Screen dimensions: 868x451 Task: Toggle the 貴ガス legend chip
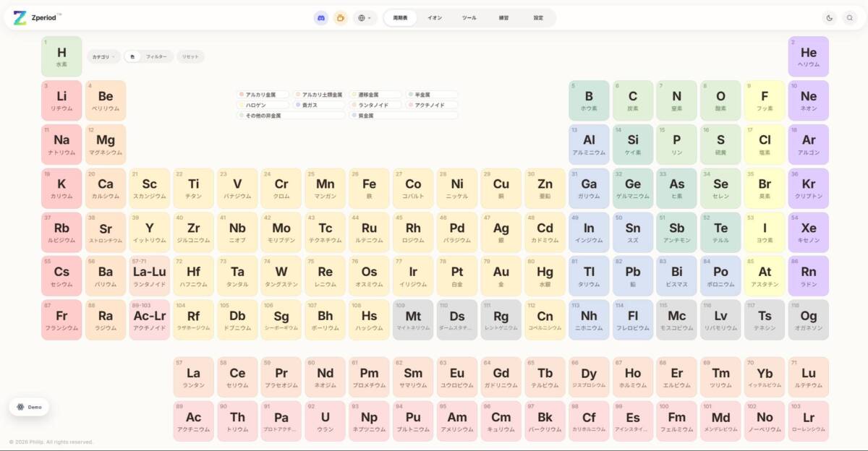320,105
